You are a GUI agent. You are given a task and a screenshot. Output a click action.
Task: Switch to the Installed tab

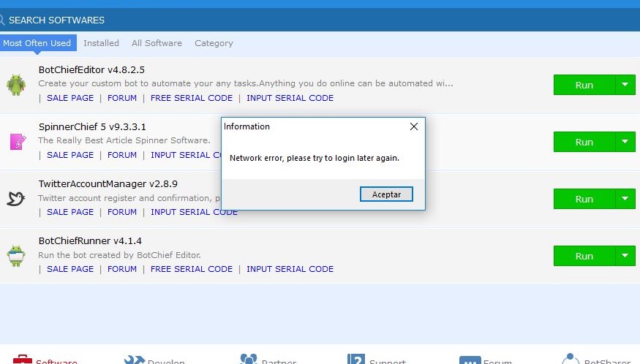coord(101,43)
